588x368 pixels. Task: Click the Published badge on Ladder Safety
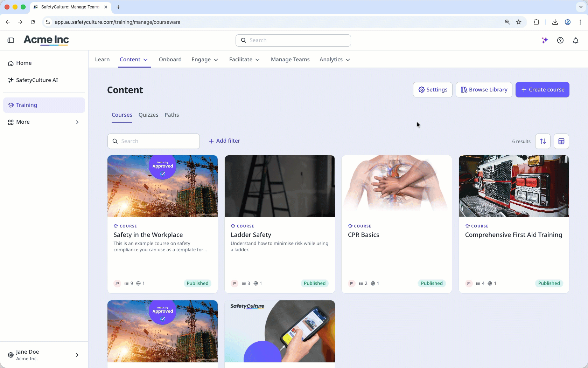(x=315, y=283)
